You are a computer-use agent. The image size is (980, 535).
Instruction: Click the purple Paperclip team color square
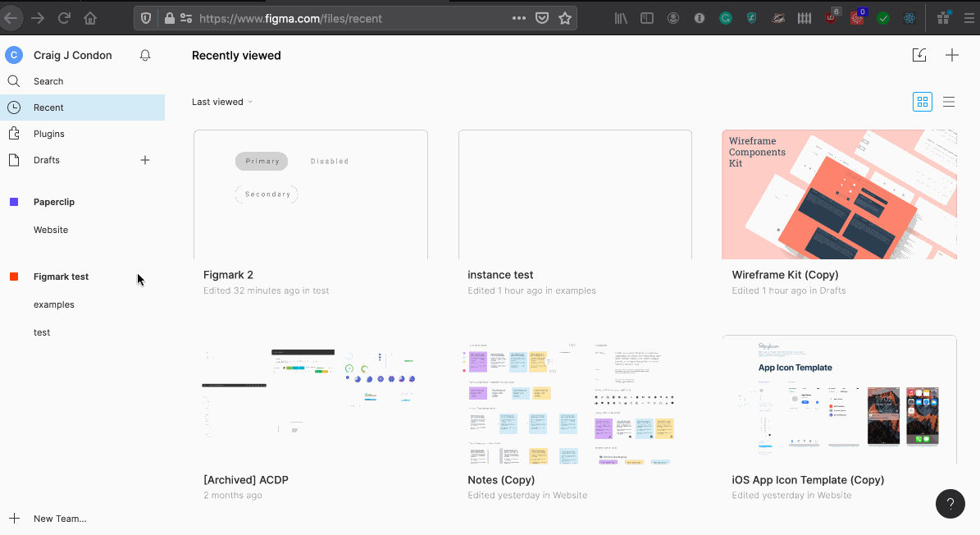(x=14, y=202)
